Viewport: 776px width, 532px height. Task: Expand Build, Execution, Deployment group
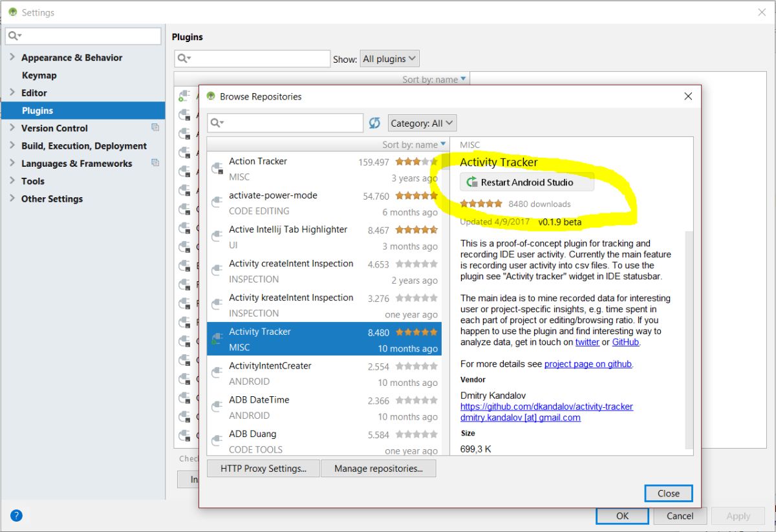[12, 145]
